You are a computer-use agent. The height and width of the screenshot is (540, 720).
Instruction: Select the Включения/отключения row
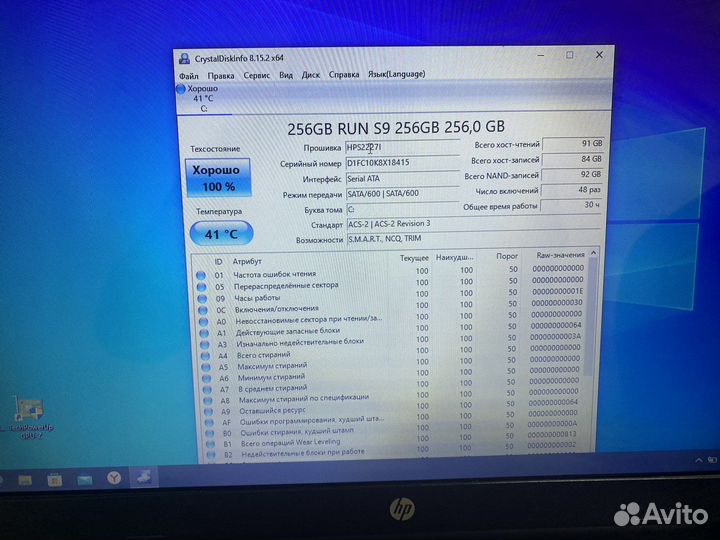(x=392, y=307)
